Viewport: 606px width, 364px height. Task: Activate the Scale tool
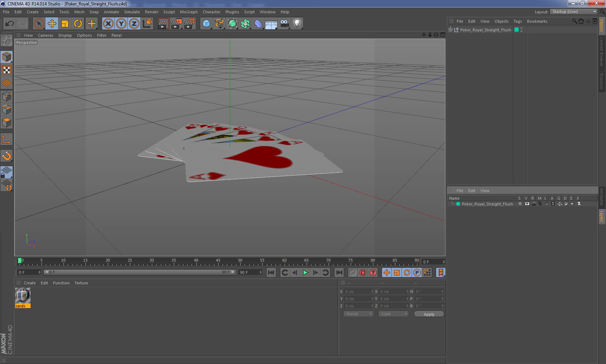(x=65, y=24)
